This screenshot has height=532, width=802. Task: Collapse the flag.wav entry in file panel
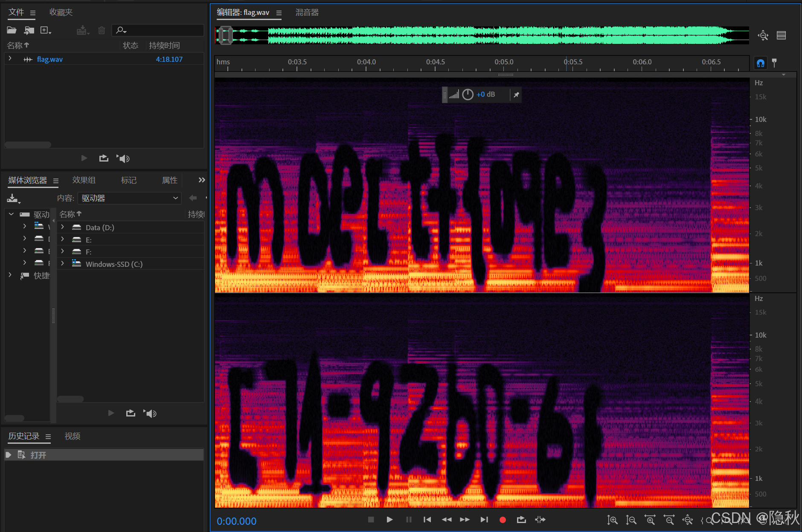tap(9, 59)
